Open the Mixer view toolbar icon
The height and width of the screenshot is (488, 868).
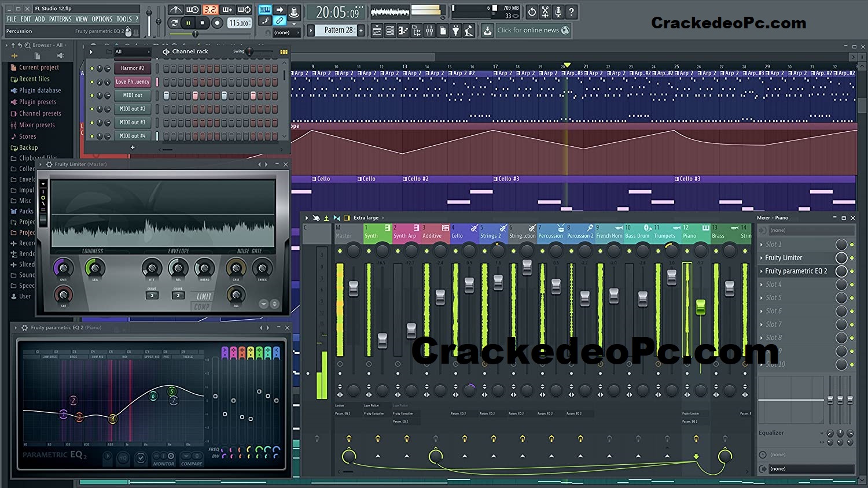pyautogui.click(x=430, y=30)
